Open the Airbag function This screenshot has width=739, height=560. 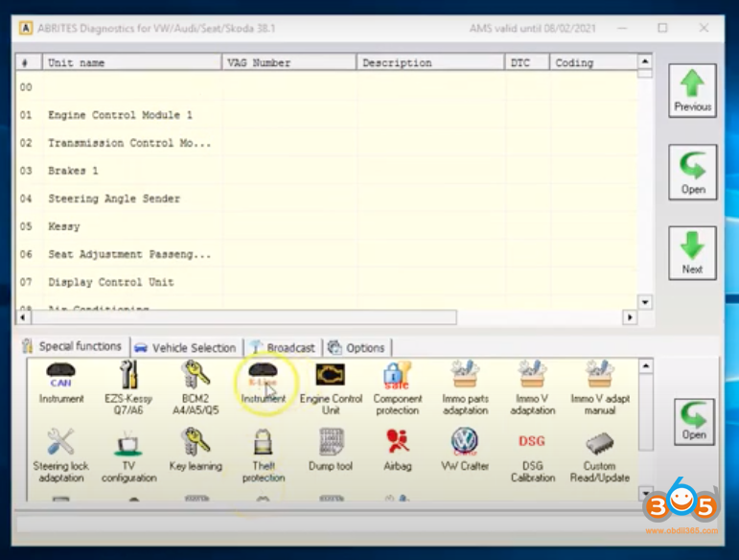tap(398, 450)
